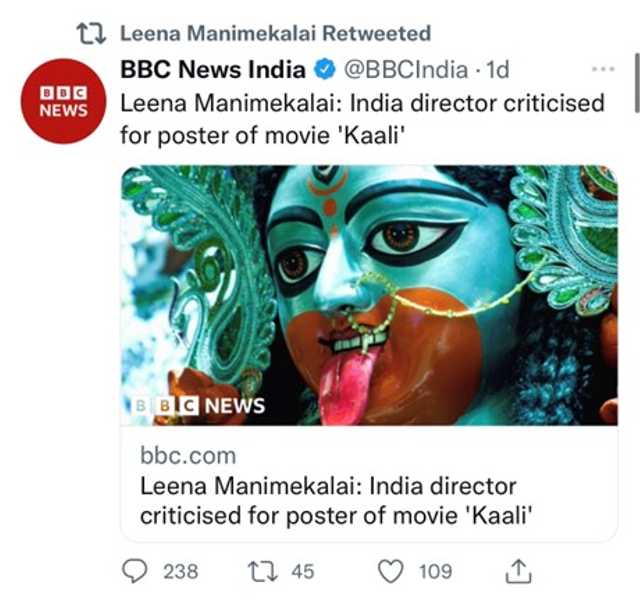Open the BBC News India profile name
640x600 pixels.
click(212, 70)
